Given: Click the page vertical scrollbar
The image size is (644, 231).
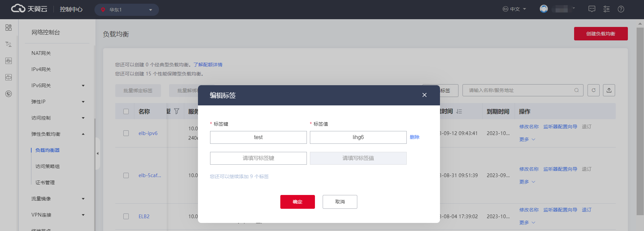Looking at the screenshot, I should tap(640, 121).
